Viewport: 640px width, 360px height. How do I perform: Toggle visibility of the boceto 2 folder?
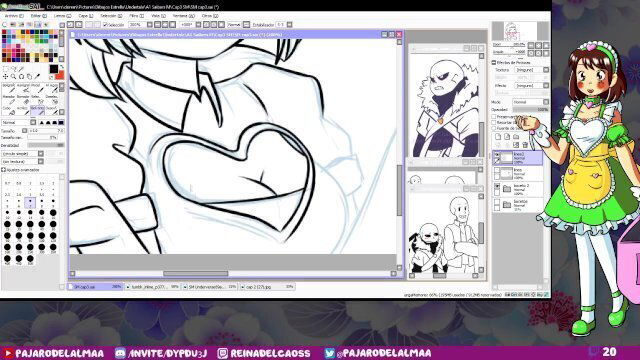[497, 186]
